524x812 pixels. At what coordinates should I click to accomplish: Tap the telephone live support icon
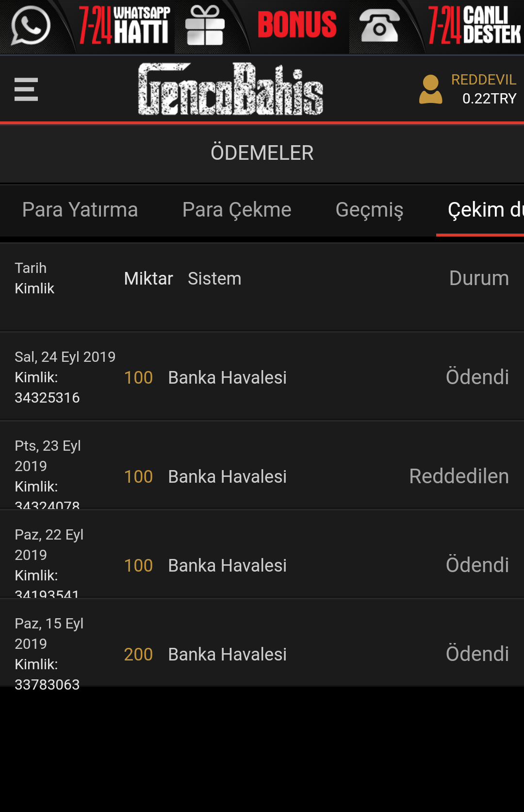coord(379,26)
